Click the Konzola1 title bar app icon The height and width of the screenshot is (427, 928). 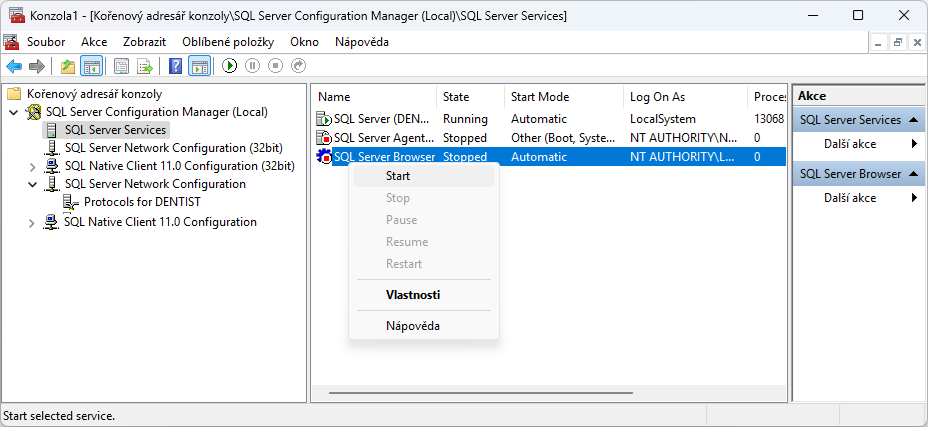tap(16, 16)
